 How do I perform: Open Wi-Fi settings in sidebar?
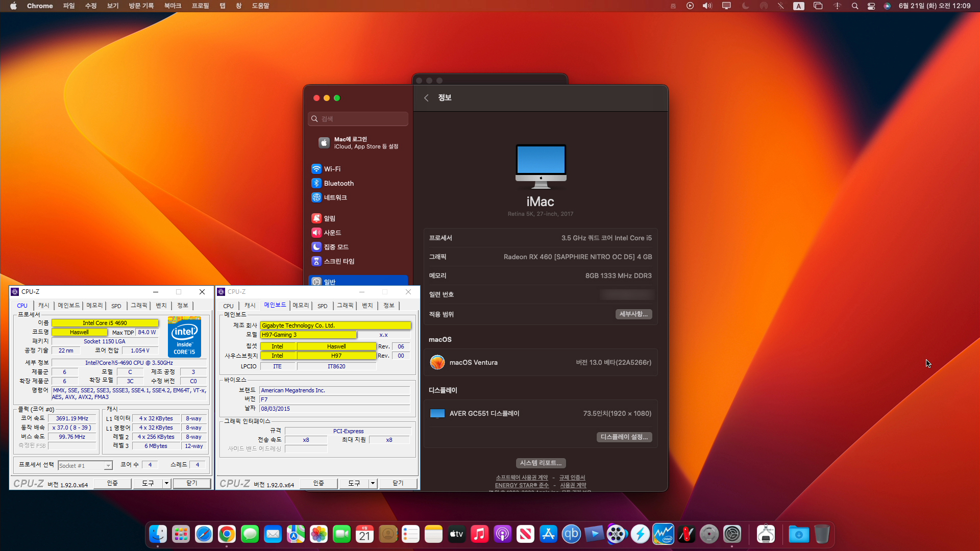pos(358,169)
